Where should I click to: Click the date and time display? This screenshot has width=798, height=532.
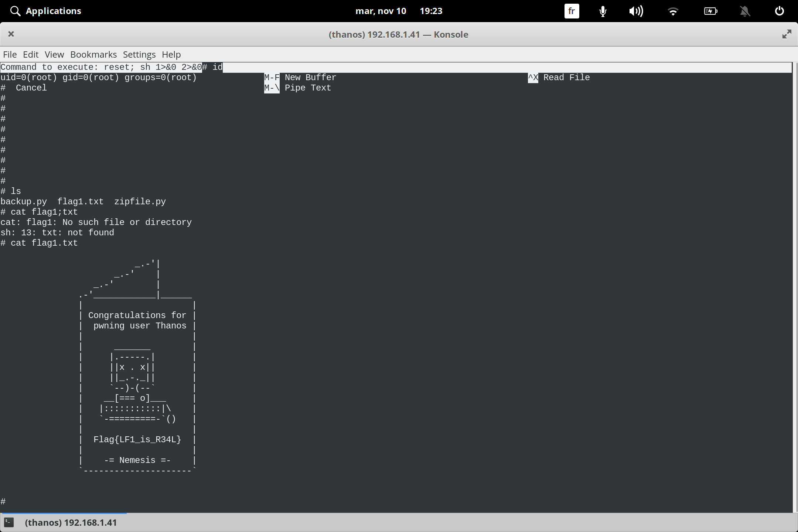point(399,11)
